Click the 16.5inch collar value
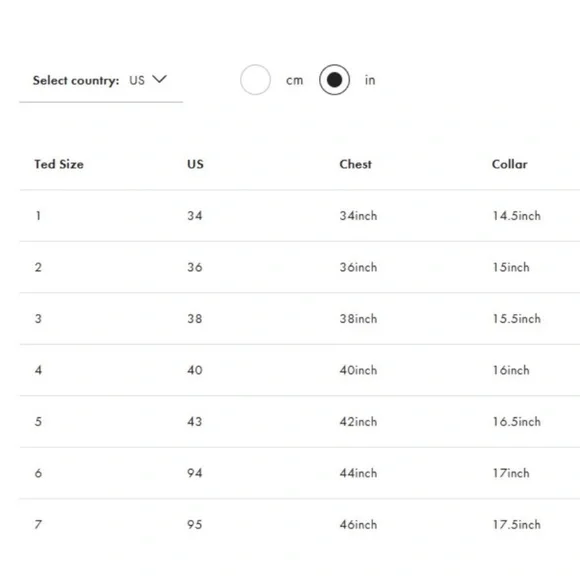 [x=516, y=421]
